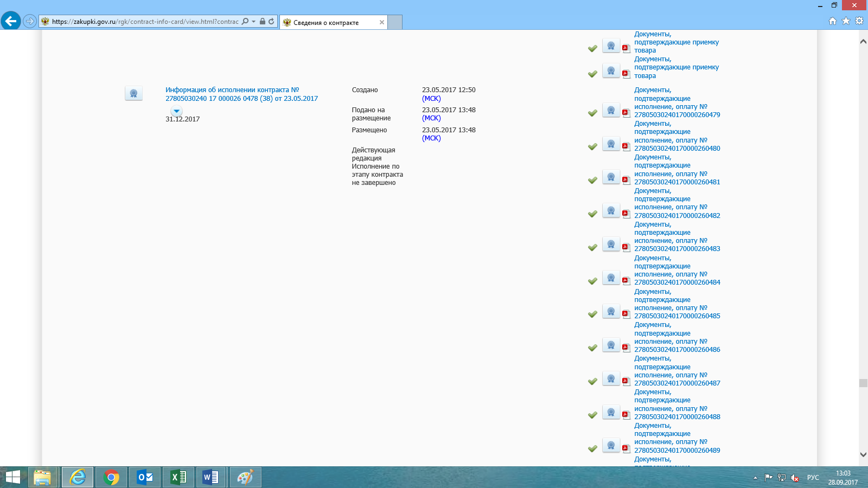Open PDF icon for document 27805030240170000260488
868x488 pixels.
[626, 415]
